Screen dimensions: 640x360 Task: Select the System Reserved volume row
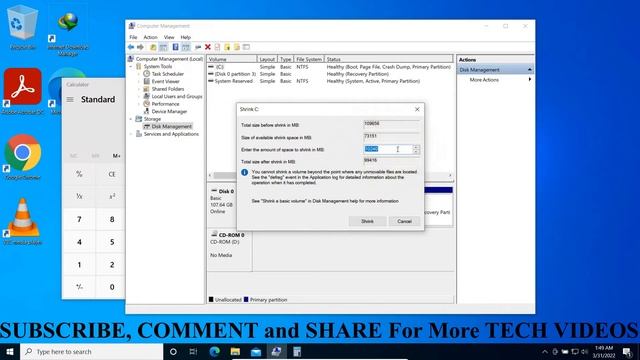pyautogui.click(x=330, y=81)
